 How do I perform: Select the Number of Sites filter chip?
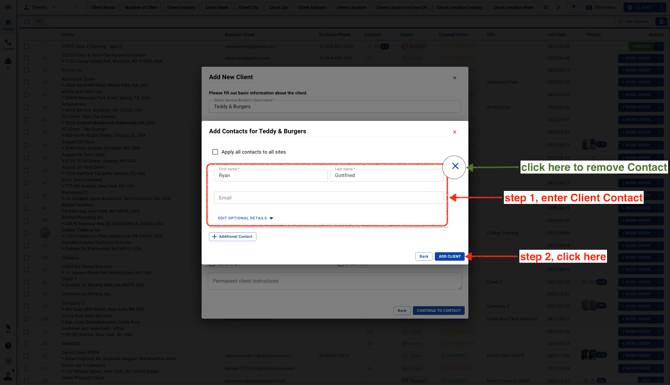click(141, 7)
